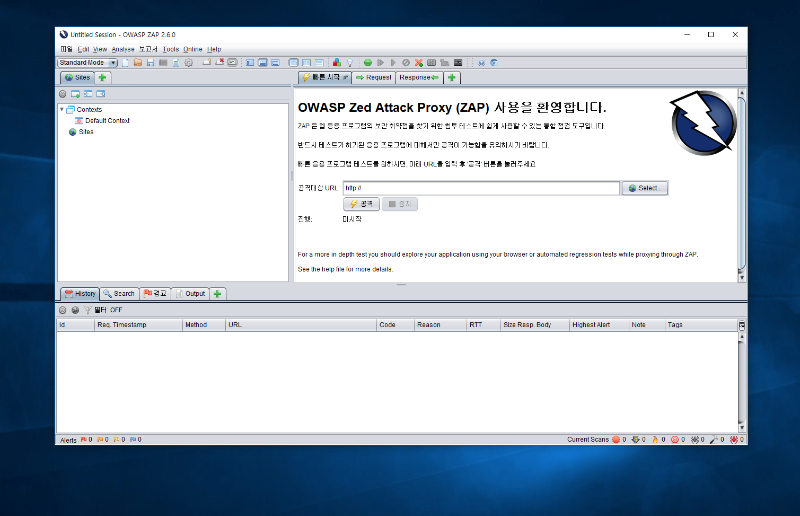Select full layout icon
Screen dimensions: 800x516
[276, 63]
